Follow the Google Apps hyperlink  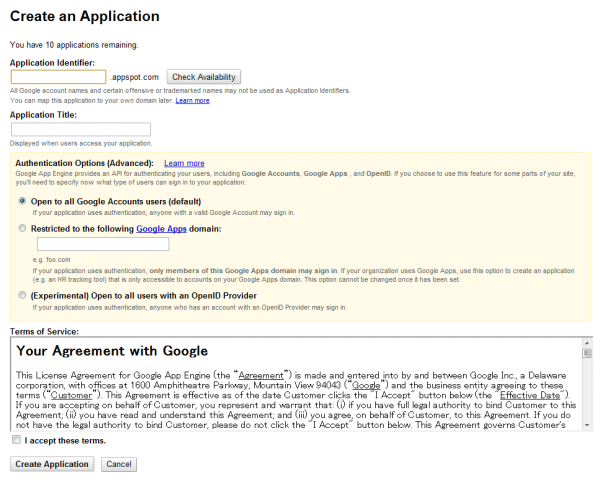tap(165, 229)
